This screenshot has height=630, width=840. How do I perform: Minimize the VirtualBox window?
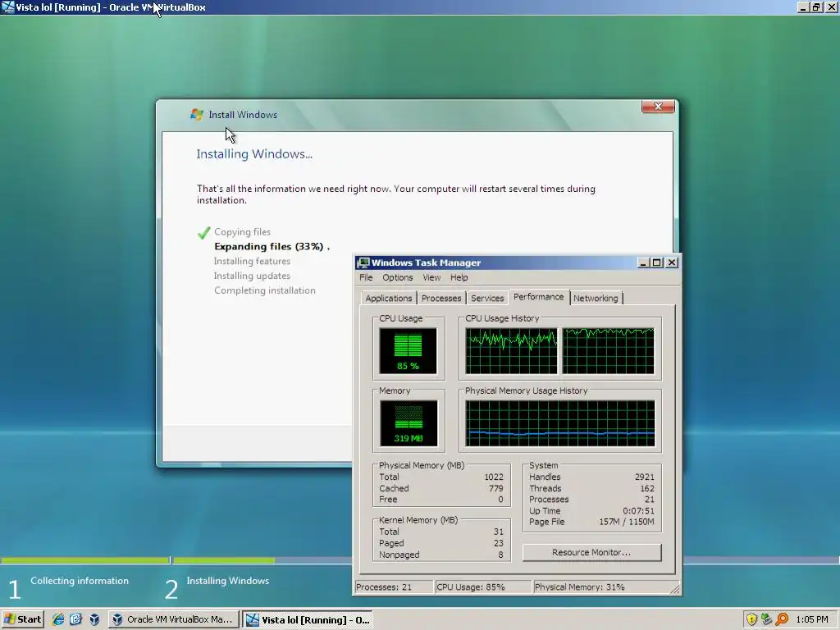[x=802, y=7]
